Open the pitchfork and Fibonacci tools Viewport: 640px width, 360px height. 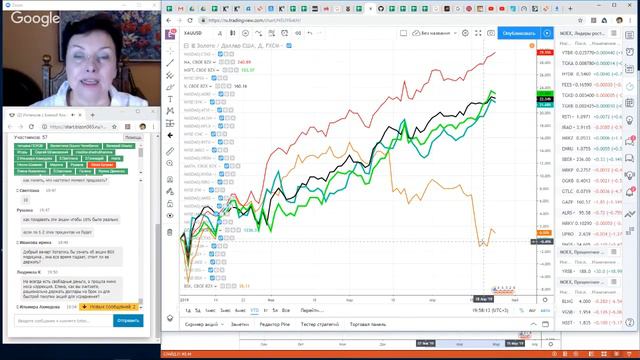tap(170, 75)
